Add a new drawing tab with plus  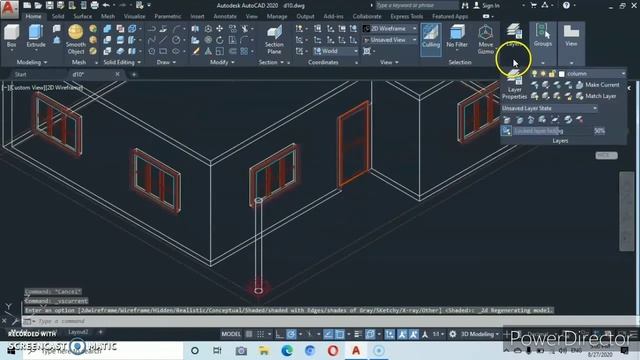[x=133, y=75]
